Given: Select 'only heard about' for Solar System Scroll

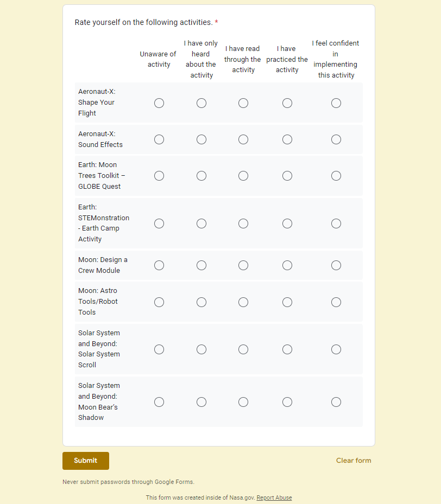Looking at the screenshot, I should 201,349.
